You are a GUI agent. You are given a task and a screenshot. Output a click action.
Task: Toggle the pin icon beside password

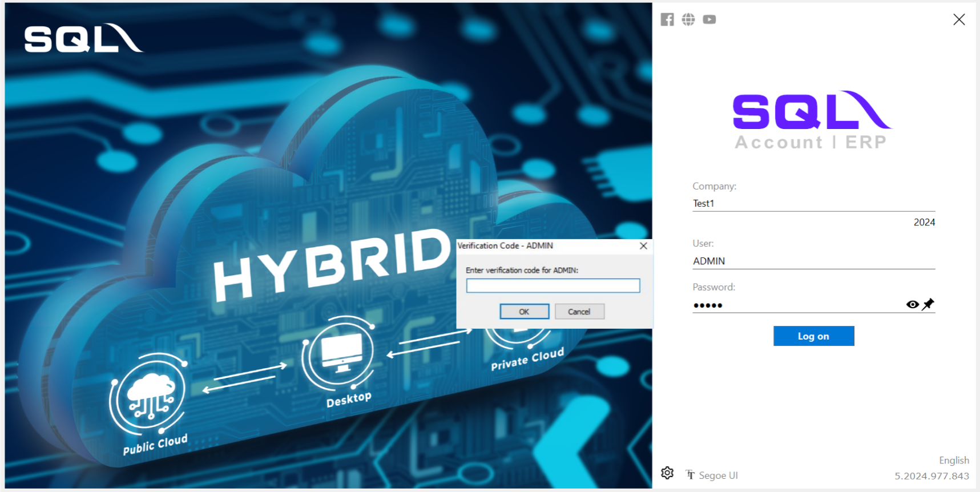[929, 304]
